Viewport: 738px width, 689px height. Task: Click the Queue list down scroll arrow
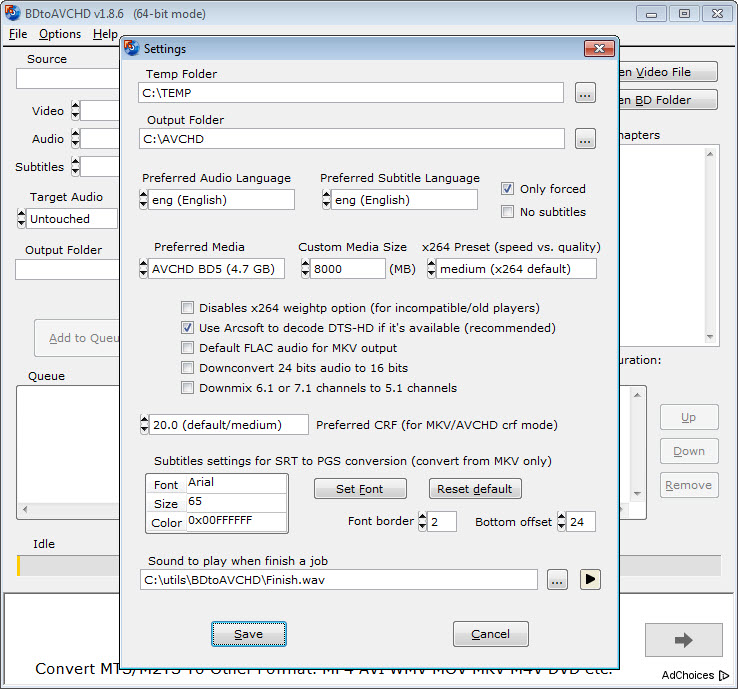tap(637, 493)
